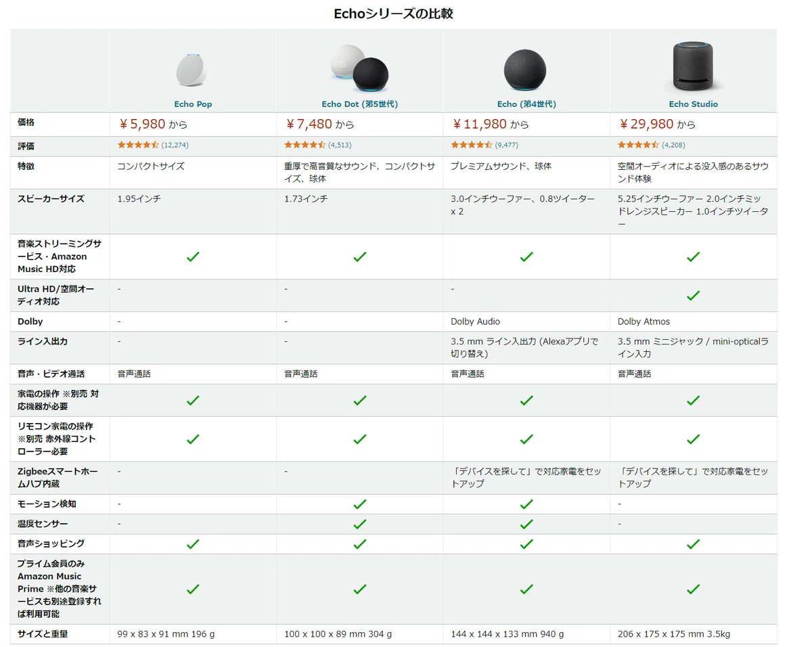Click Echo Pop's 家電の操作 checkmark
This screenshot has width=812, height=647.
193,400
